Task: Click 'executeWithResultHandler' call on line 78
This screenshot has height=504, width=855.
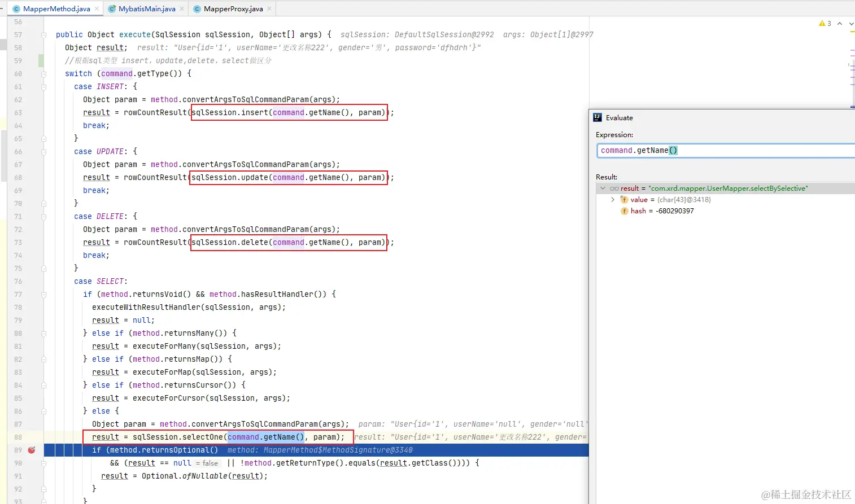Action: pos(146,307)
